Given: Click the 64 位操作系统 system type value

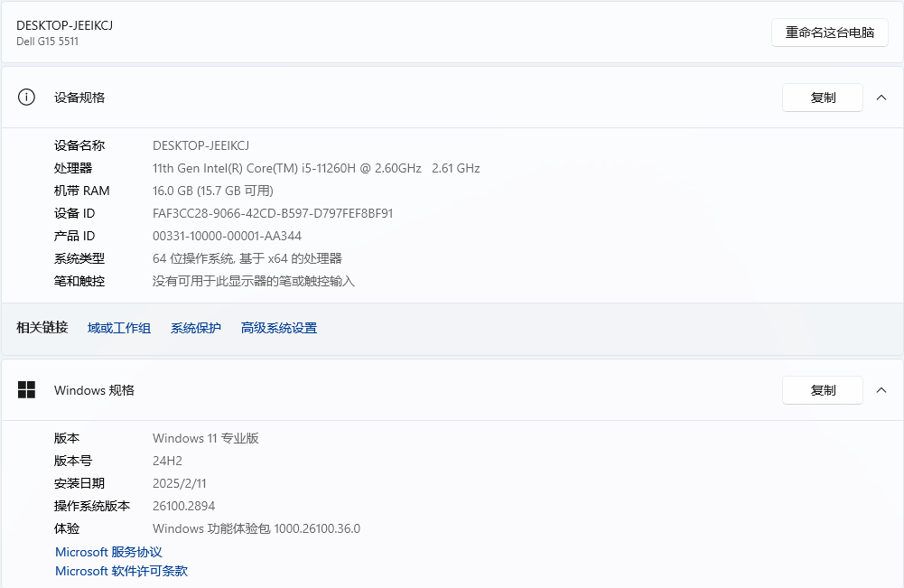Looking at the screenshot, I should coord(247,258).
